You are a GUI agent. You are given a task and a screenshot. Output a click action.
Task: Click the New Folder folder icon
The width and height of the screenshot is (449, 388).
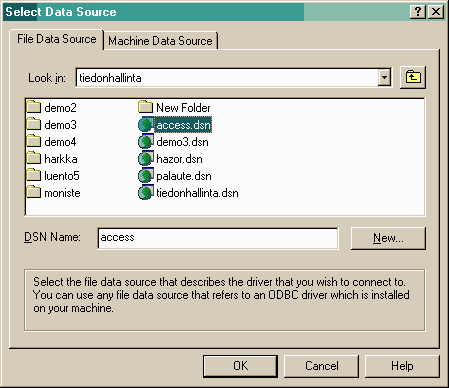click(145, 107)
